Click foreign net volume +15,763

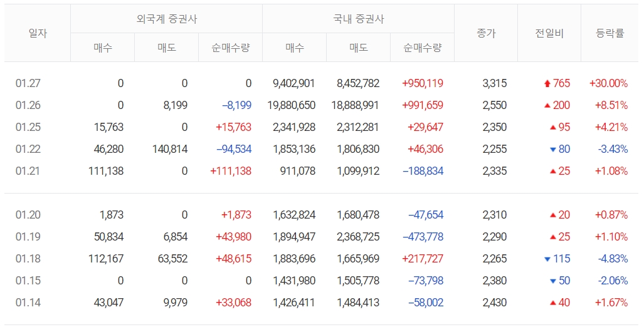pos(234,127)
